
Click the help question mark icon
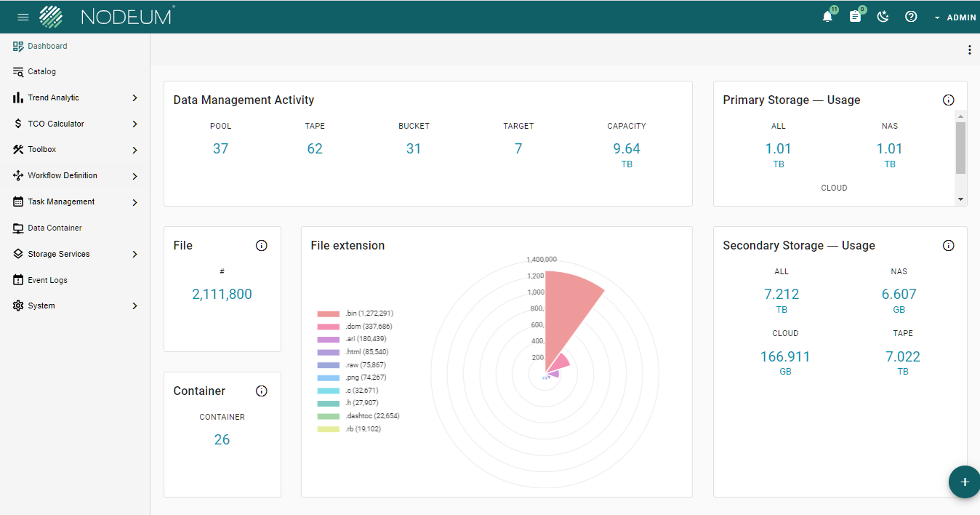tap(911, 16)
